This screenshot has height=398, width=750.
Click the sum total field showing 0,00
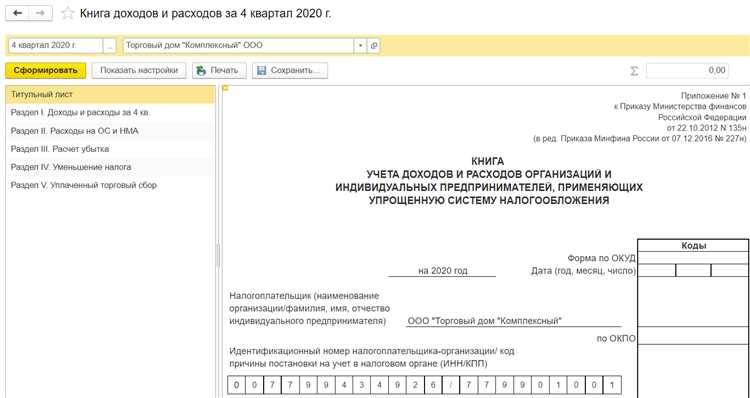click(x=687, y=71)
